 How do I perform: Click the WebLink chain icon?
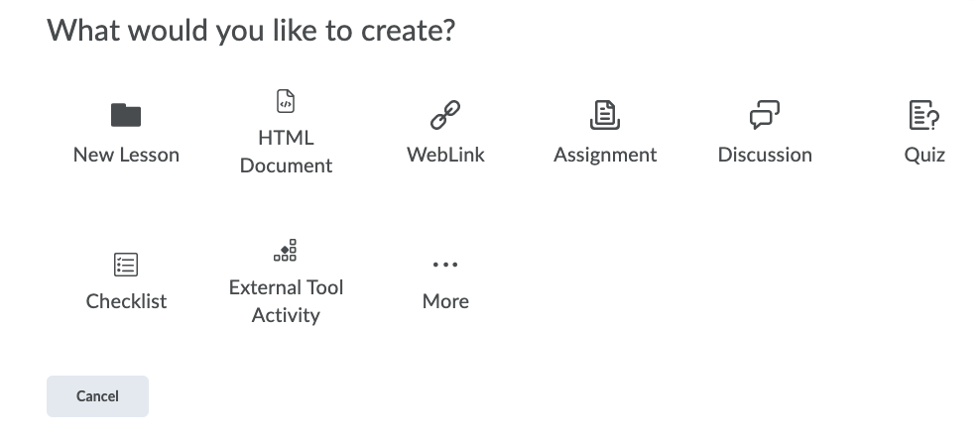[445, 115]
